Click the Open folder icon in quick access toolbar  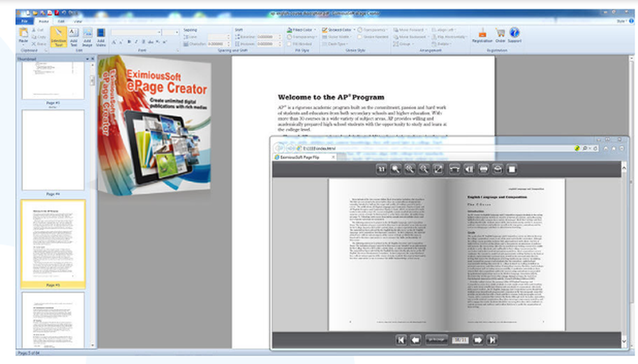(x=35, y=13)
